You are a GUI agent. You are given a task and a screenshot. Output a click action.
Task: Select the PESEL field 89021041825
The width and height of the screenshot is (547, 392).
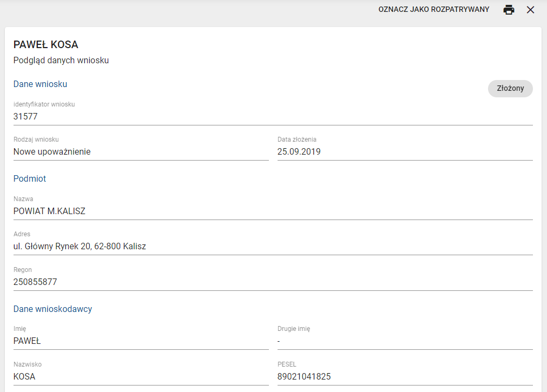pos(405,377)
